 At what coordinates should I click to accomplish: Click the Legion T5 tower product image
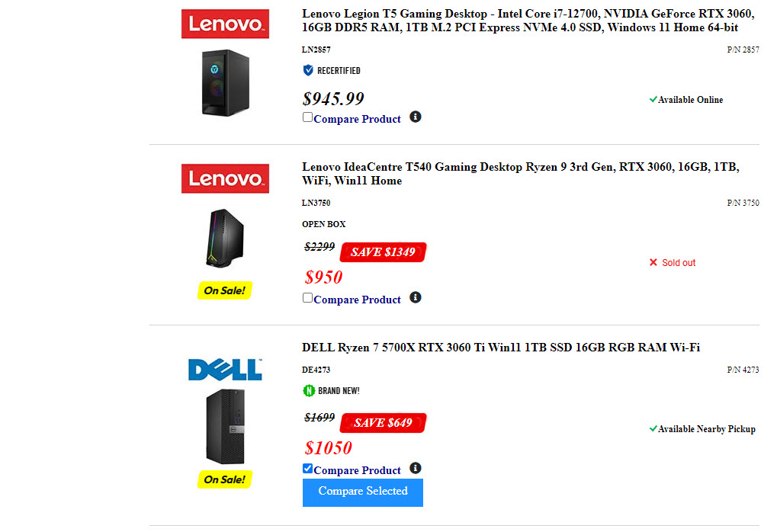[x=225, y=82]
